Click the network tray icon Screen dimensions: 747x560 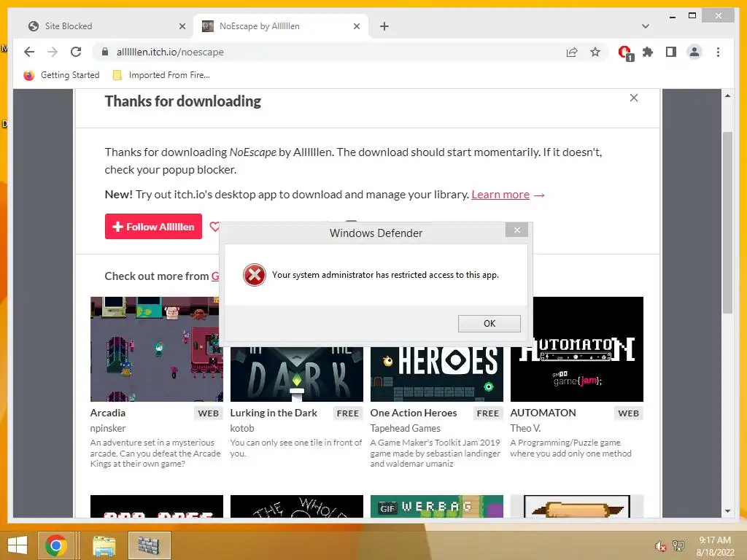pyautogui.click(x=678, y=546)
